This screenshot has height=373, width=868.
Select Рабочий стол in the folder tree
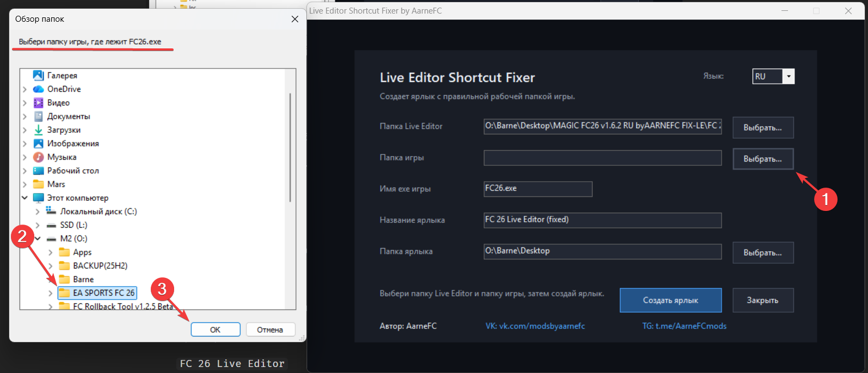click(73, 171)
